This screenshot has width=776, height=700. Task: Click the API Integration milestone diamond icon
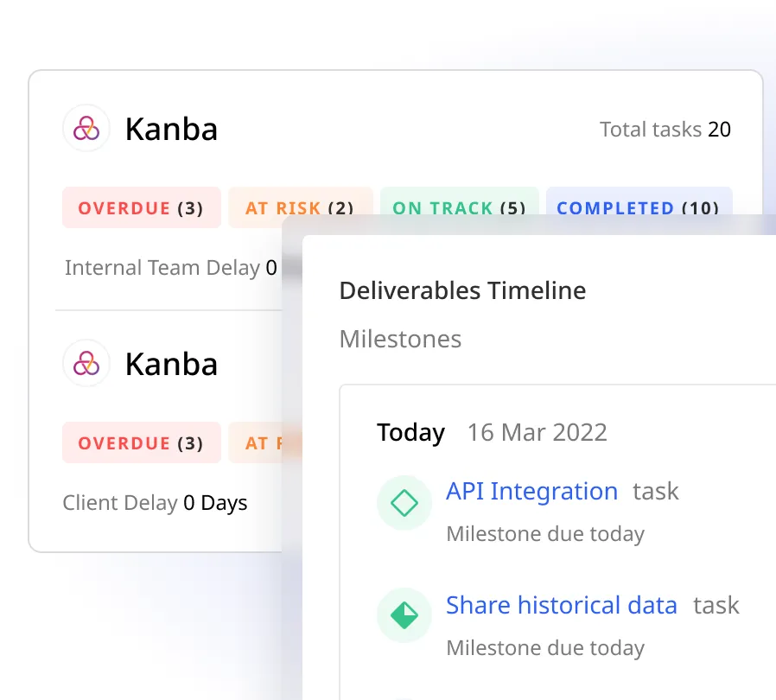click(x=404, y=502)
